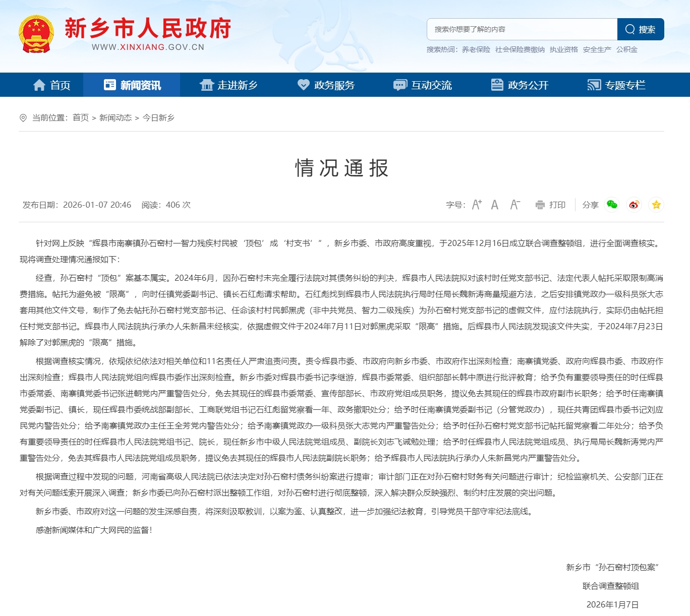
Task: Increase font size with A+ icon
Action: (477, 205)
